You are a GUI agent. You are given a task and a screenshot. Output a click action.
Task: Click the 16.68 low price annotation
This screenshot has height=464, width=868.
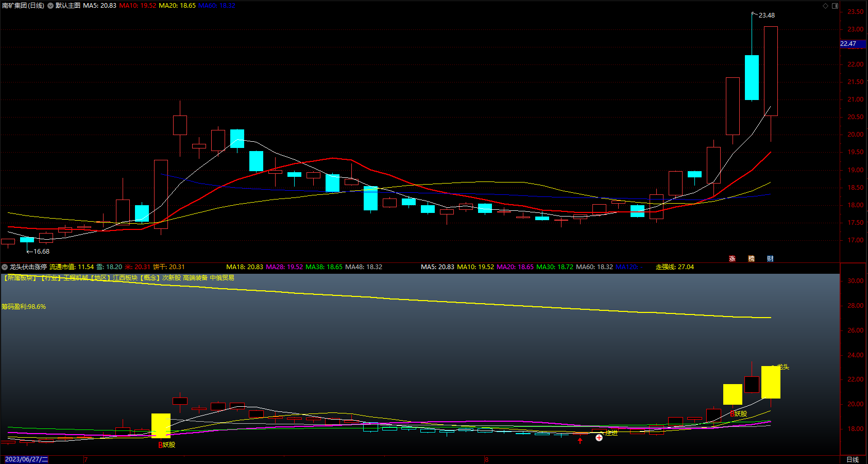tap(41, 252)
